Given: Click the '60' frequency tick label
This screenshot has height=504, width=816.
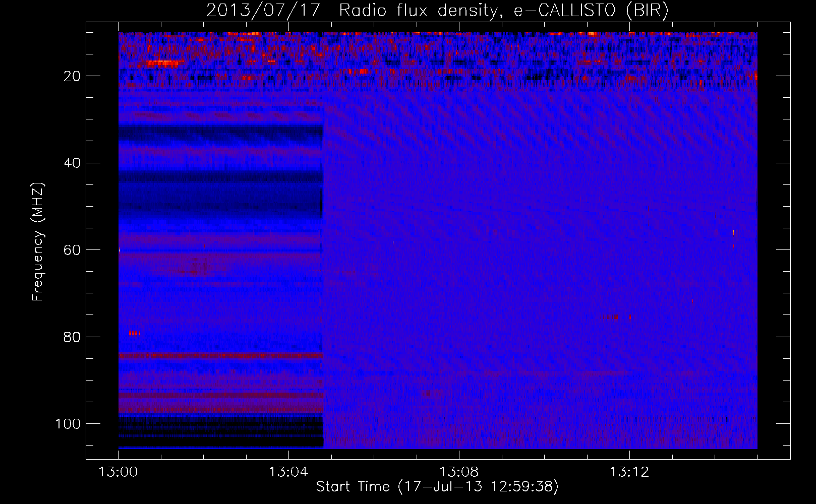Looking at the screenshot, I should (72, 250).
